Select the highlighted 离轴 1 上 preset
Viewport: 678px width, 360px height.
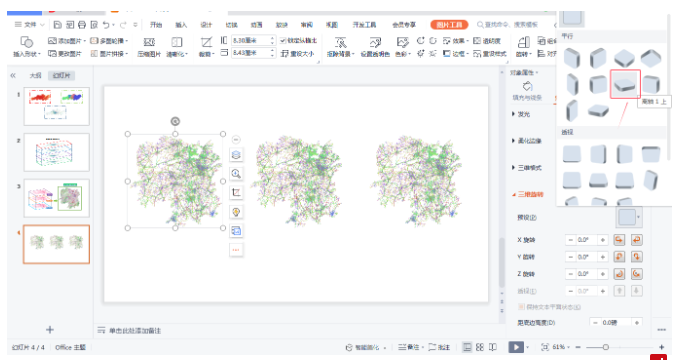625,84
